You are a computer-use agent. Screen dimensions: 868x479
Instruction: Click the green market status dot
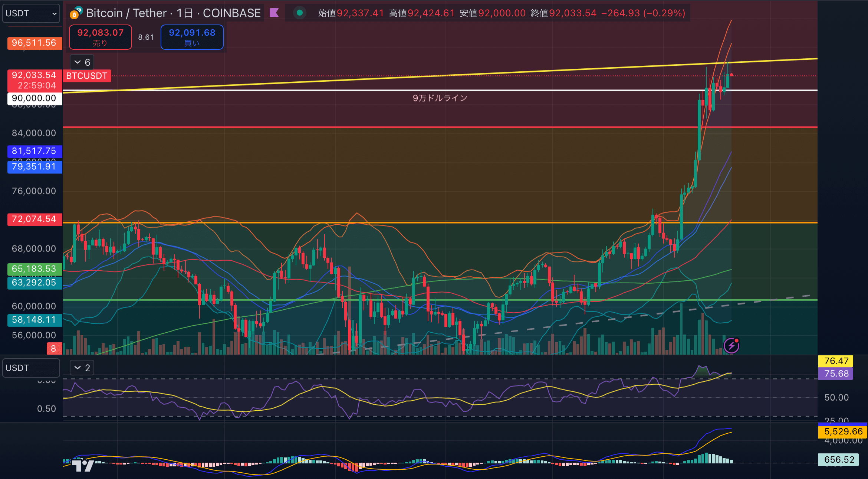[x=300, y=13]
